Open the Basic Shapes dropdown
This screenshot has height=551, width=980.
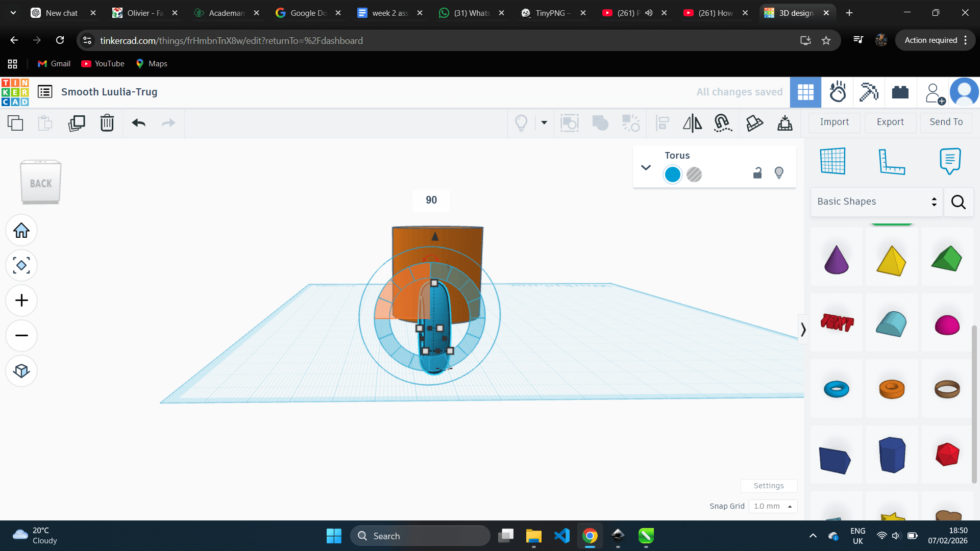876,202
